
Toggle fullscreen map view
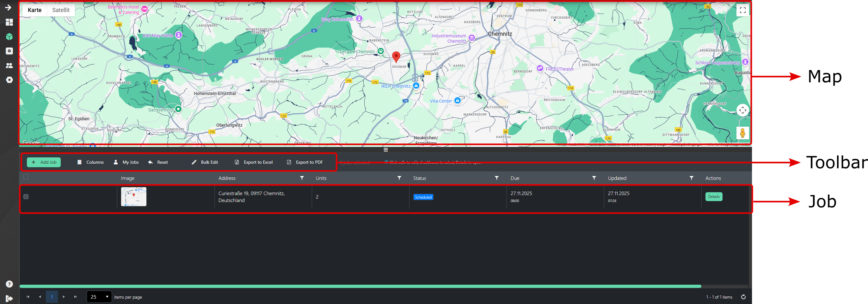point(742,10)
